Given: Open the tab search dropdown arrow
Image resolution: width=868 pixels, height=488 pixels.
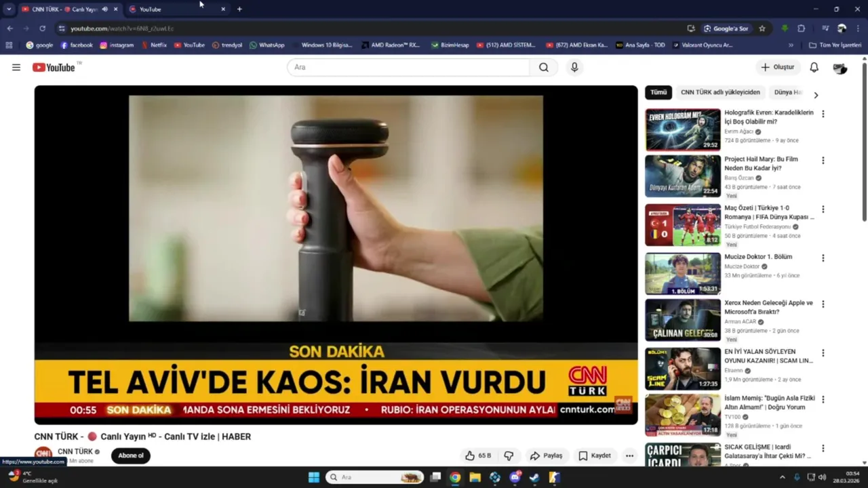Looking at the screenshot, I should coord(9,9).
